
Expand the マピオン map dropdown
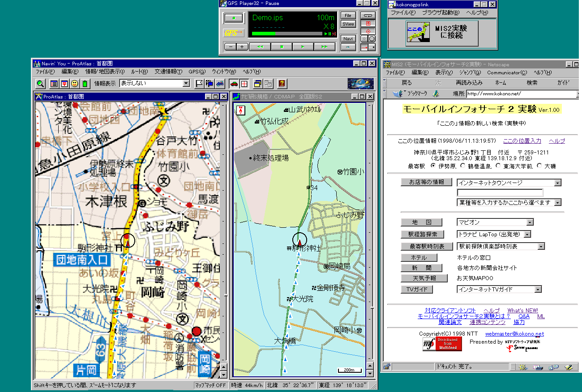[x=530, y=222]
